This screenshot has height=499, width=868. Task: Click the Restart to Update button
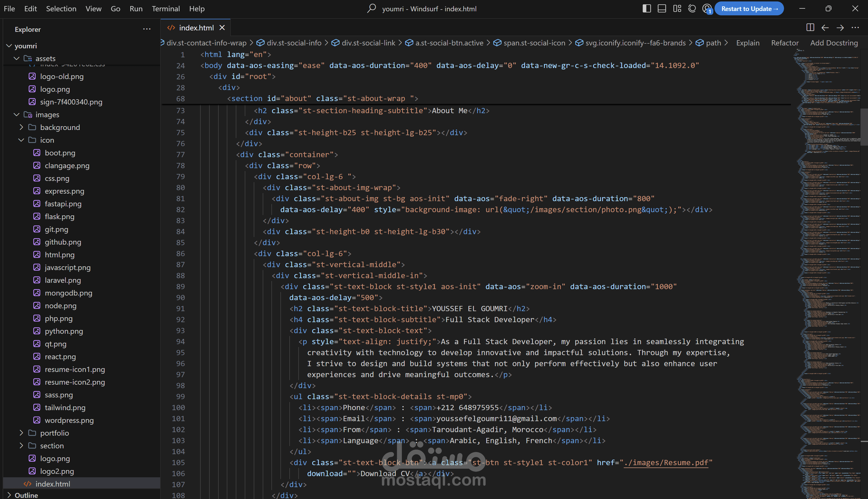tap(749, 9)
